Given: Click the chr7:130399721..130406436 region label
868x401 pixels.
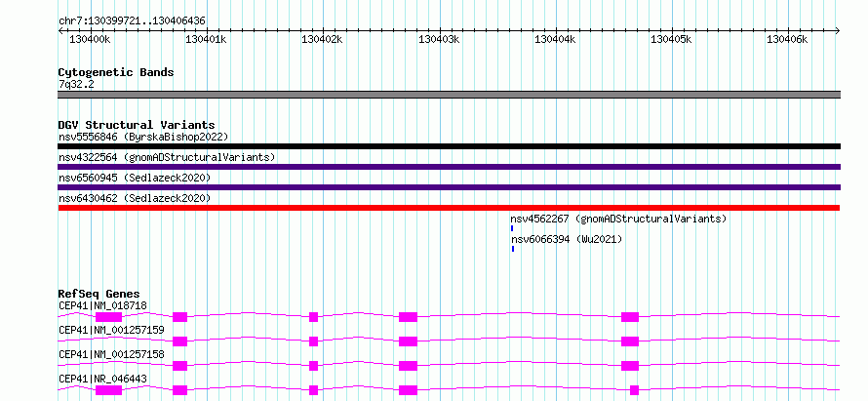Looking at the screenshot, I should point(132,21).
